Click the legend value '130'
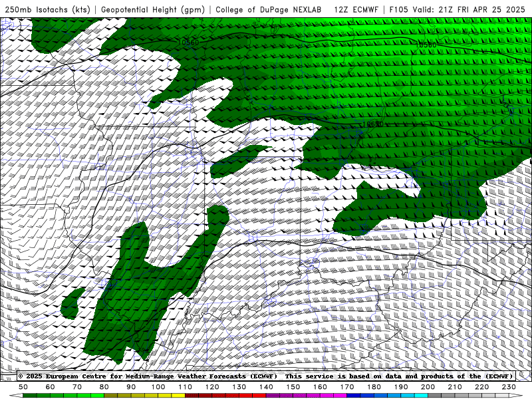 [239, 387]
